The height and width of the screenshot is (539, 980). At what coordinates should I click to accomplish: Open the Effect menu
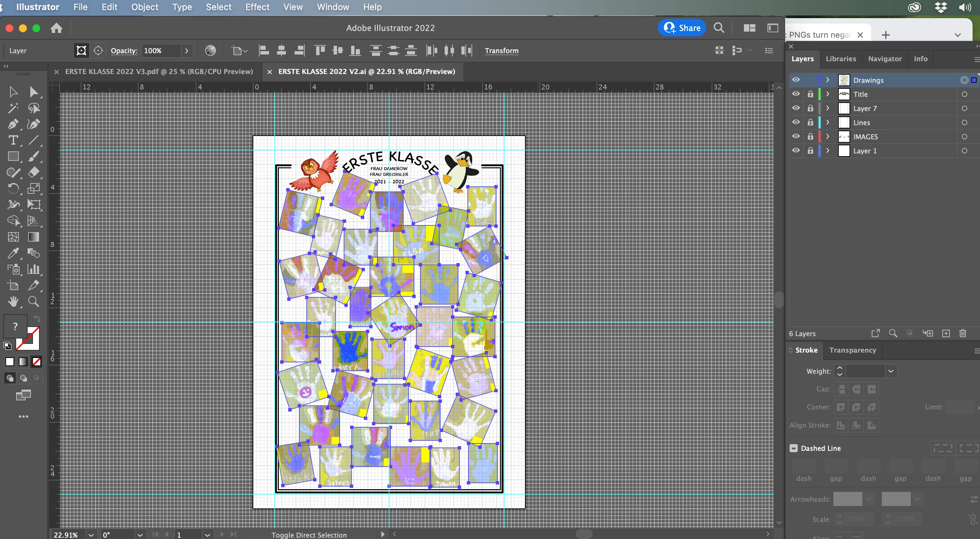pos(257,7)
